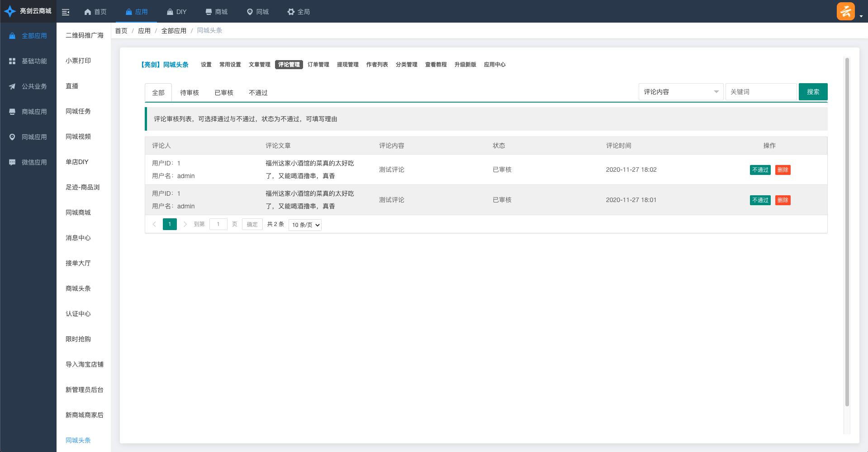Image resolution: width=868 pixels, height=452 pixels.
Task: Mark the 18:01 comment as 不通过
Action: pos(760,200)
